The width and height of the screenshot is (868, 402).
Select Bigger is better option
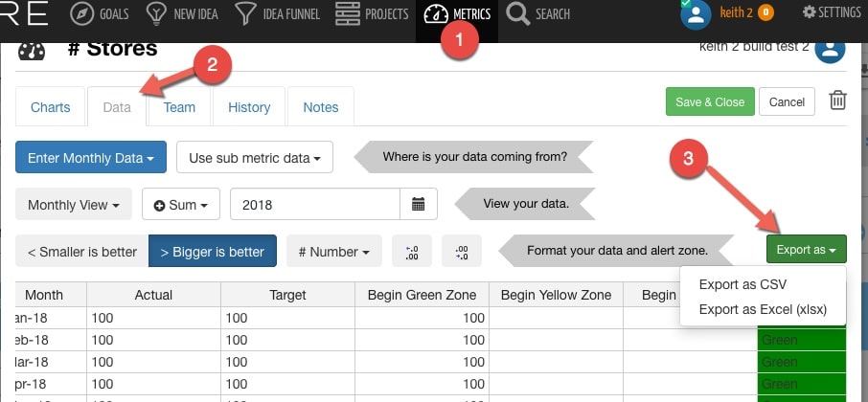click(213, 251)
